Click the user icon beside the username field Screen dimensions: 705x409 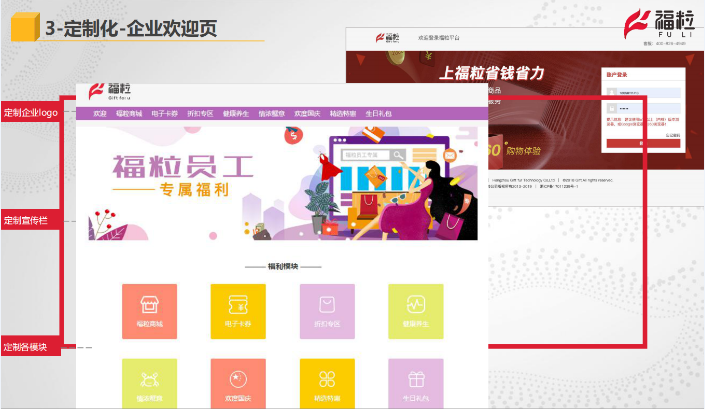click(x=611, y=92)
